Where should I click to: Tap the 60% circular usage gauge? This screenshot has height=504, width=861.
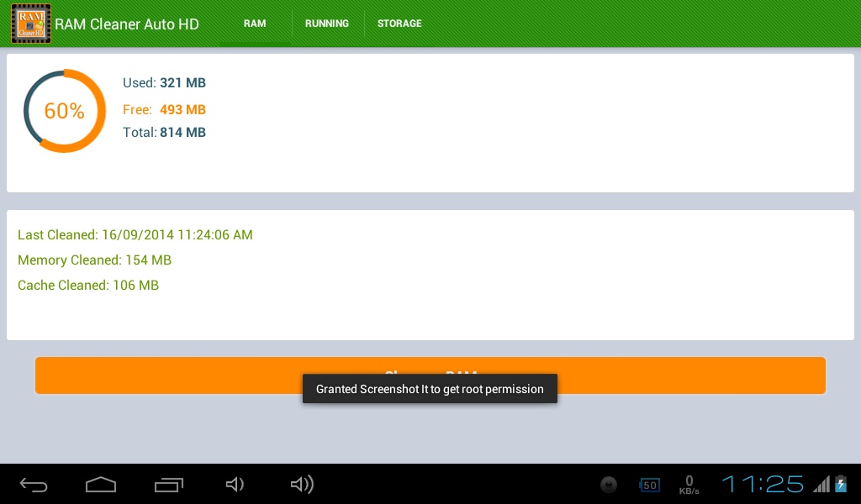64,111
